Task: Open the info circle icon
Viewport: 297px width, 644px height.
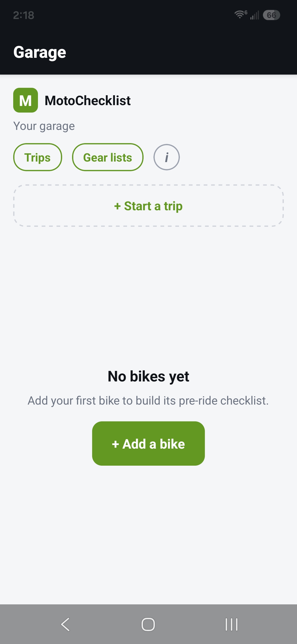Action: [x=167, y=157]
